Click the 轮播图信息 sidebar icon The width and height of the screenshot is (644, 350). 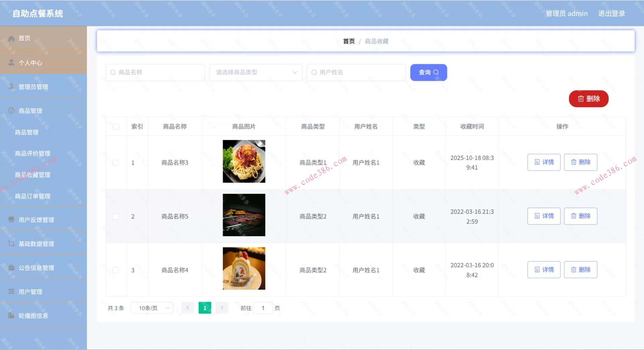tap(11, 315)
